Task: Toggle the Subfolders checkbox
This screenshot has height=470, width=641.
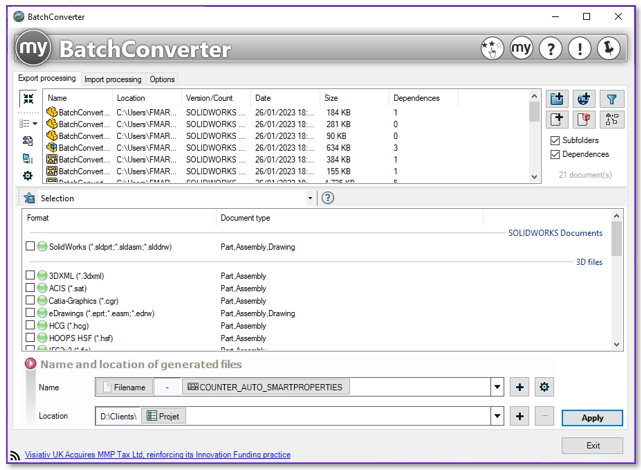Action: [555, 141]
